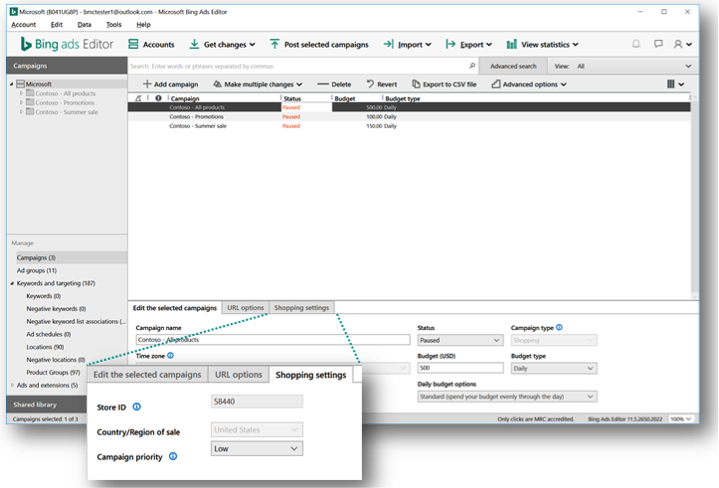This screenshot has width=719, height=488.
Task: Open the column chooser icon
Action: pos(675,84)
